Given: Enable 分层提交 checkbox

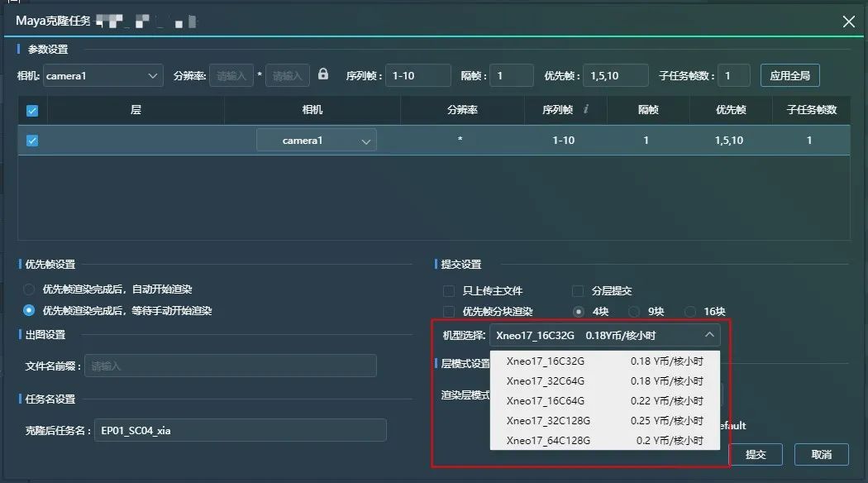Looking at the screenshot, I should click(578, 291).
